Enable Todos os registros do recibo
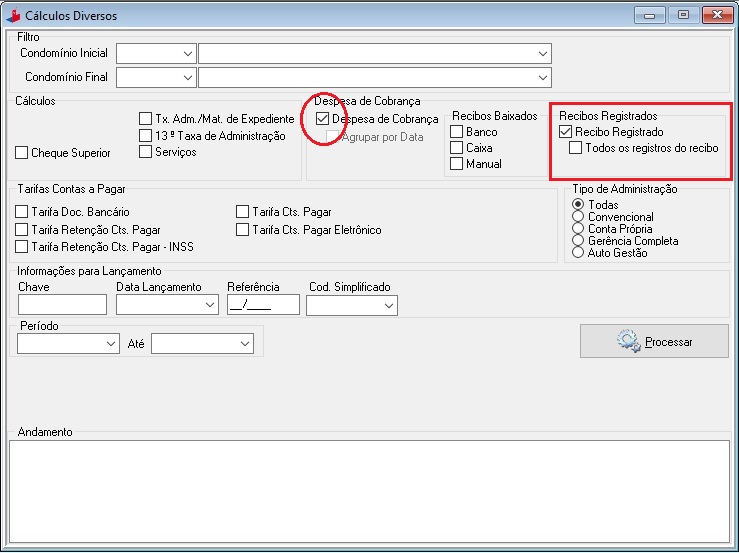739x553 pixels. point(576,148)
